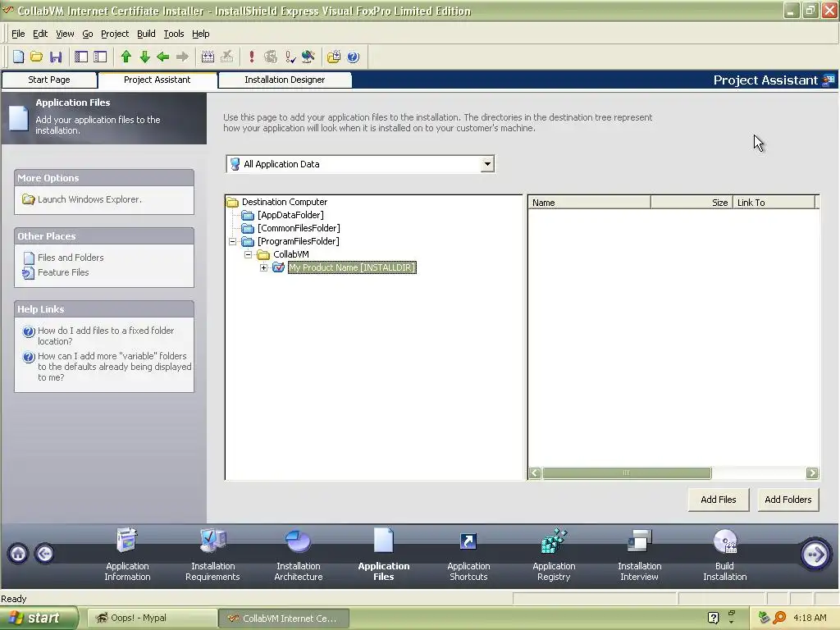Collapse the [ProgramFilesFolder] tree node
840x630 pixels.
(232, 241)
